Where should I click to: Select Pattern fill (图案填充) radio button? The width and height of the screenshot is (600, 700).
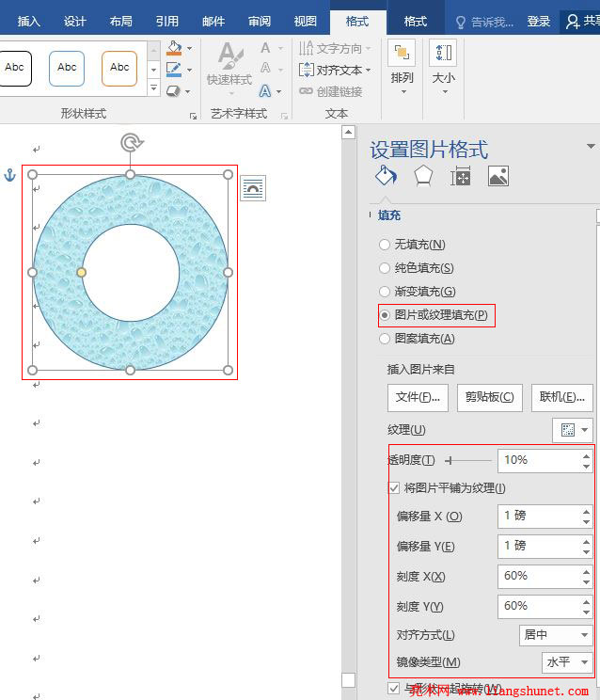pos(384,339)
